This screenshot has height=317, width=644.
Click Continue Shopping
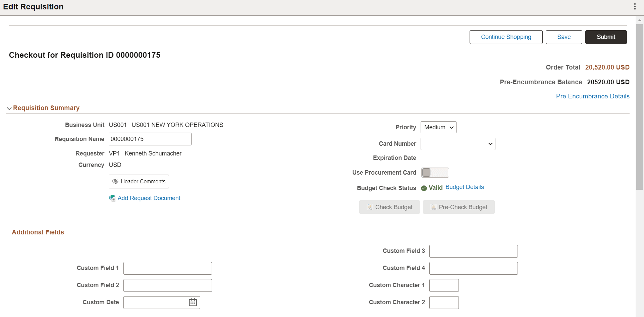pyautogui.click(x=506, y=37)
